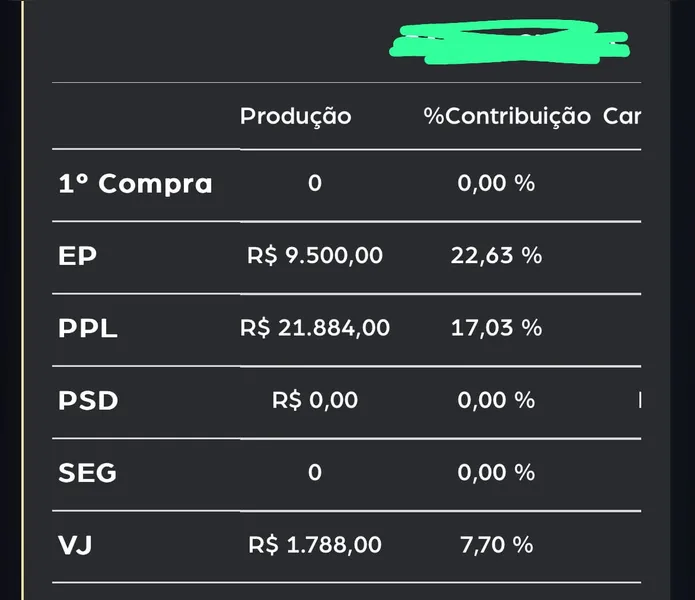Viewport: 695px width, 600px height.
Task: Select the %Contribuição column header
Action: click(x=507, y=116)
